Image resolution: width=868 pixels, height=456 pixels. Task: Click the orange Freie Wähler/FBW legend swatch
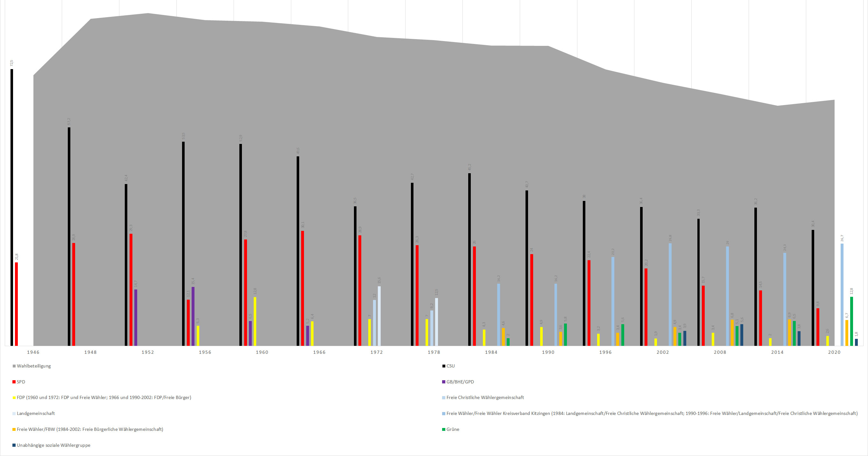[x=14, y=429]
